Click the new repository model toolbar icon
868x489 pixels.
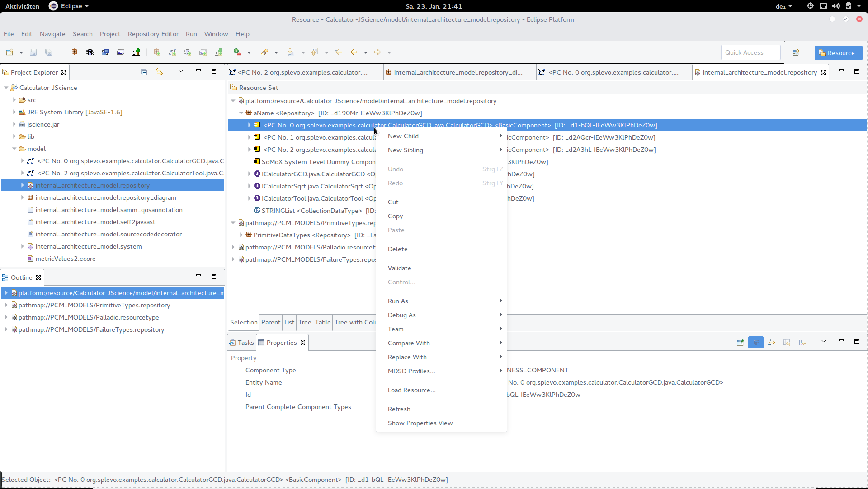[x=157, y=52]
